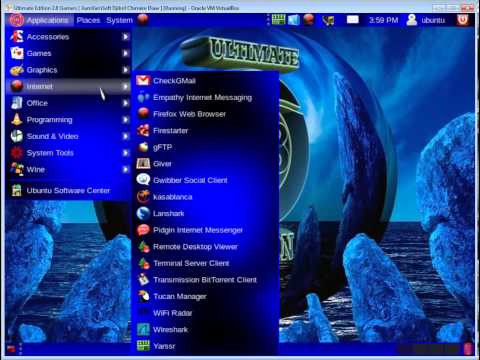Click the Ubuntu Software Center icon
This screenshot has width=480, height=360.
tap(17, 190)
